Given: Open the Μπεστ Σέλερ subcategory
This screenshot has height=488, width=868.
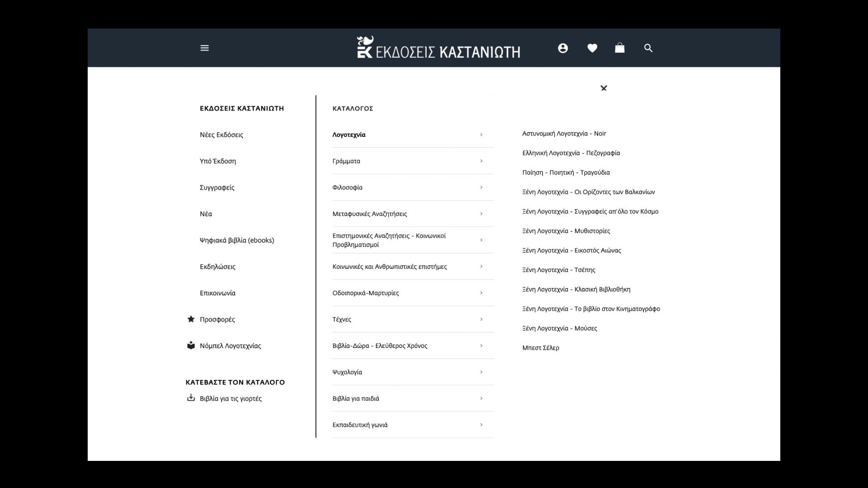Looking at the screenshot, I should [x=541, y=348].
